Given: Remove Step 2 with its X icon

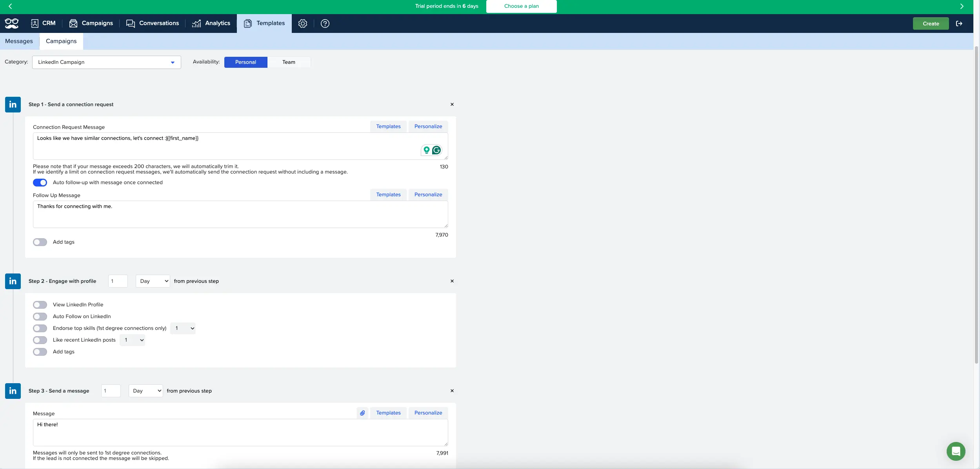Looking at the screenshot, I should [452, 281].
